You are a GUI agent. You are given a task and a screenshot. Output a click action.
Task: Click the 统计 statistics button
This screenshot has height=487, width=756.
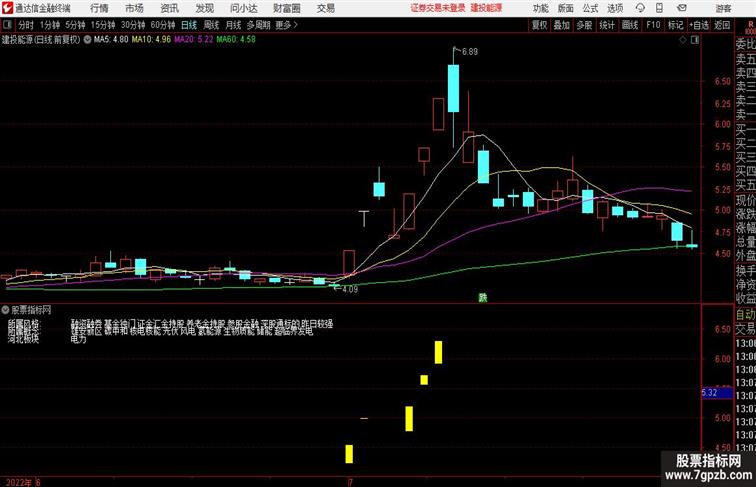pyautogui.click(x=607, y=25)
